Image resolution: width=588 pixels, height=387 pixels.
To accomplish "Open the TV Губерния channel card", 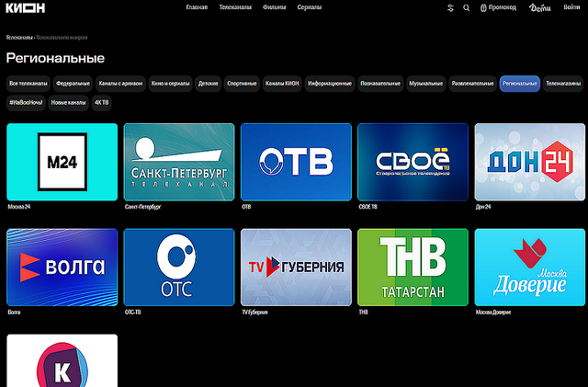I will pyautogui.click(x=296, y=267).
